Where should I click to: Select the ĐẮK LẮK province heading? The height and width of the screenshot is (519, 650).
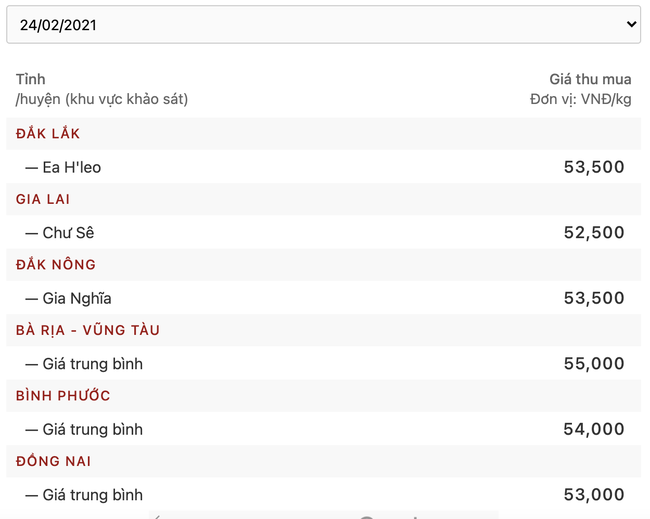[x=48, y=134]
